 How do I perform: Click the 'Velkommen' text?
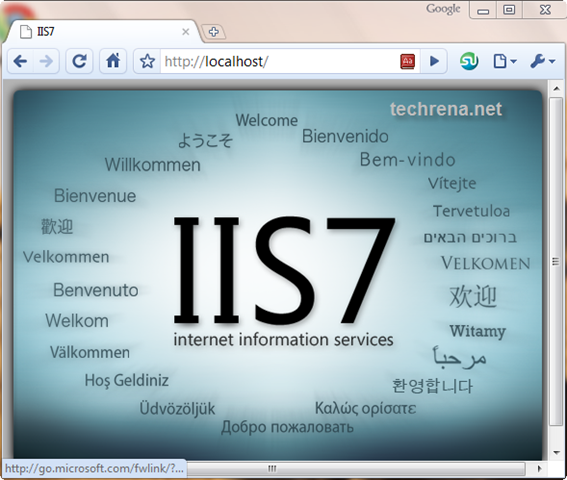(66, 257)
